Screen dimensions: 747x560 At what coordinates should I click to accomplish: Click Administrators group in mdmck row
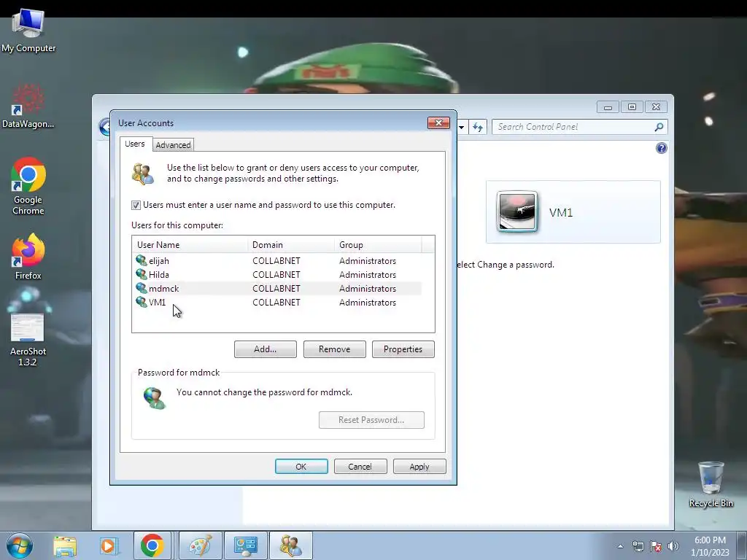(x=368, y=289)
